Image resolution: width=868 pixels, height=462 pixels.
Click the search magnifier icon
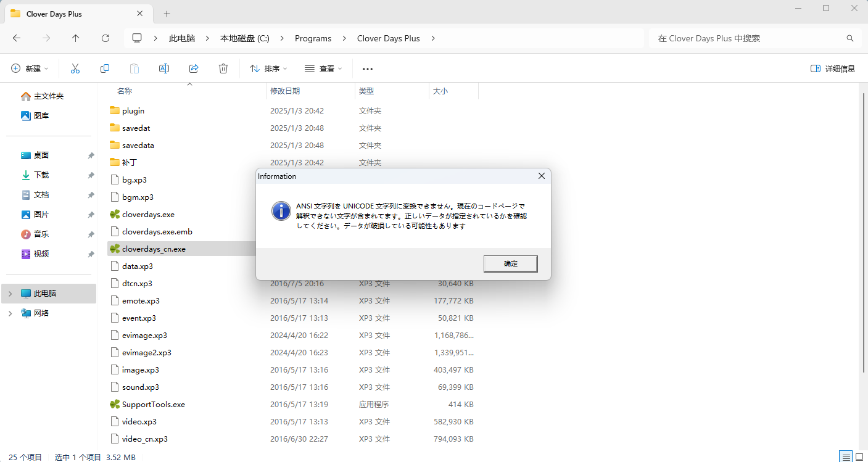pos(850,38)
